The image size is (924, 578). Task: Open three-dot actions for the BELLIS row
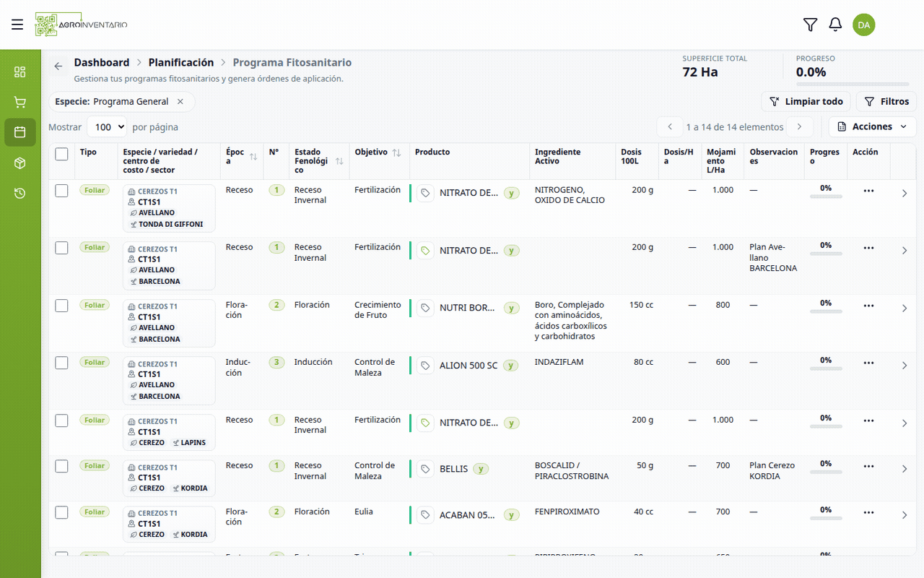[868, 466]
